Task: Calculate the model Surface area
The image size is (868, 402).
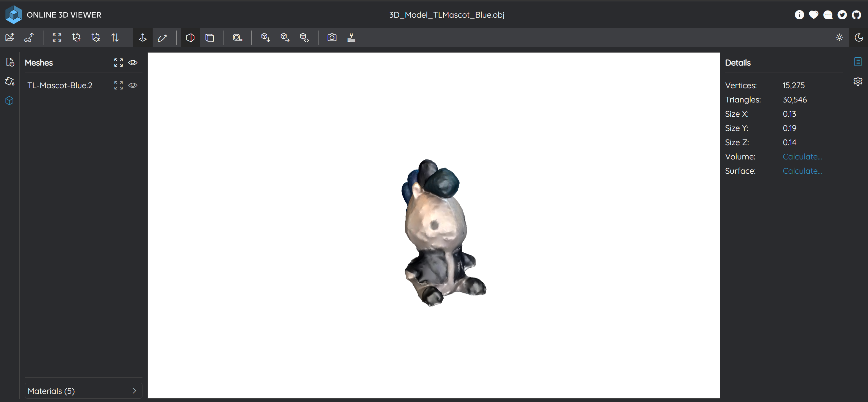Action: click(x=802, y=171)
